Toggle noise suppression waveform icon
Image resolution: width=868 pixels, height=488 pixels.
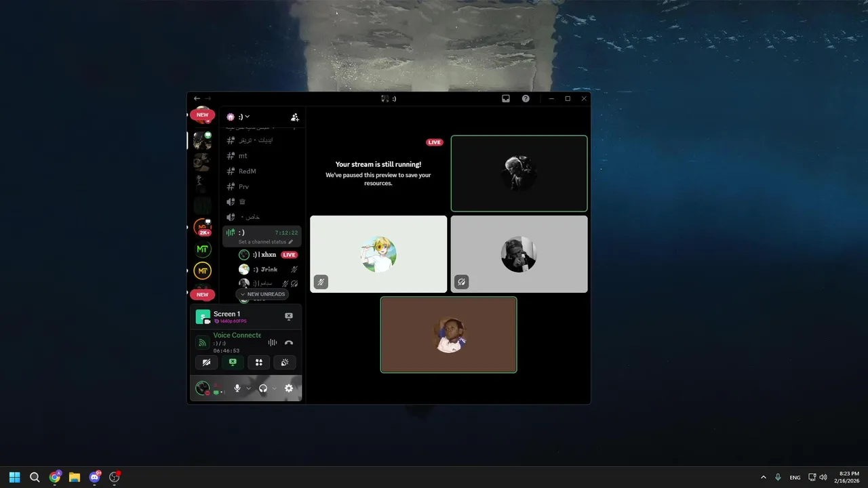pos(272,343)
